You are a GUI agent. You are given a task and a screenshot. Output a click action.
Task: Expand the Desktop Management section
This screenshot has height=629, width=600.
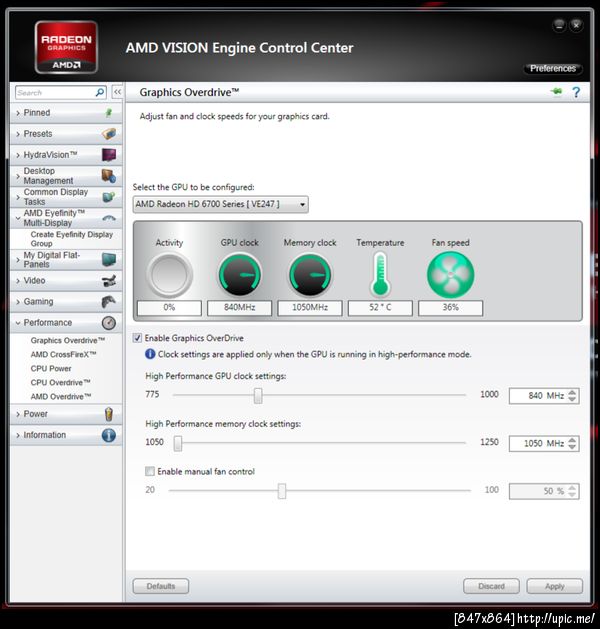(x=18, y=176)
